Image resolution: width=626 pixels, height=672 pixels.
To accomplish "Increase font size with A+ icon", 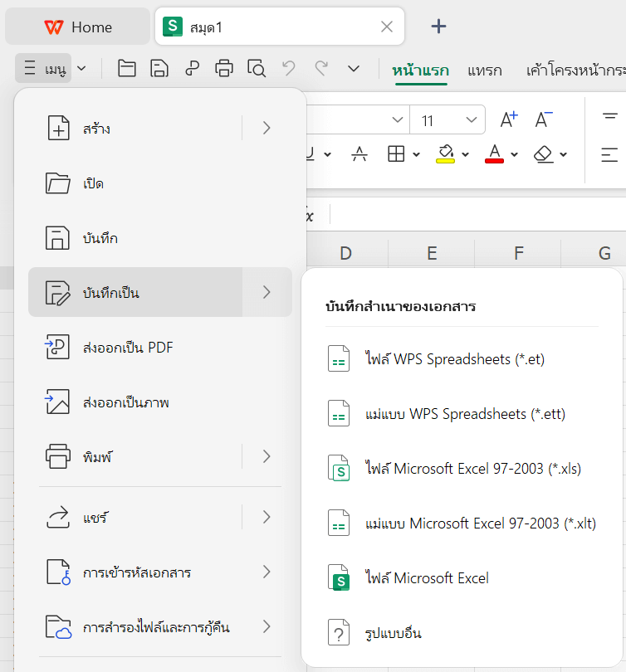I will click(509, 119).
